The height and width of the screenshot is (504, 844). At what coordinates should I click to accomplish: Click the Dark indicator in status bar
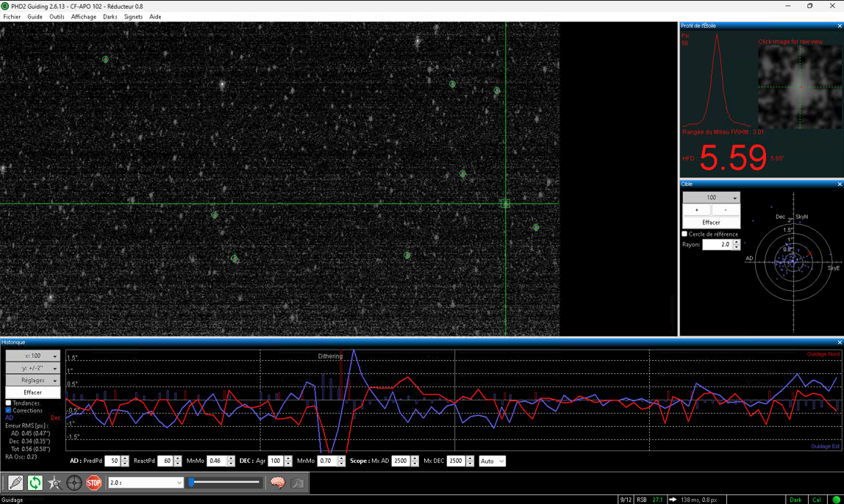click(795, 500)
